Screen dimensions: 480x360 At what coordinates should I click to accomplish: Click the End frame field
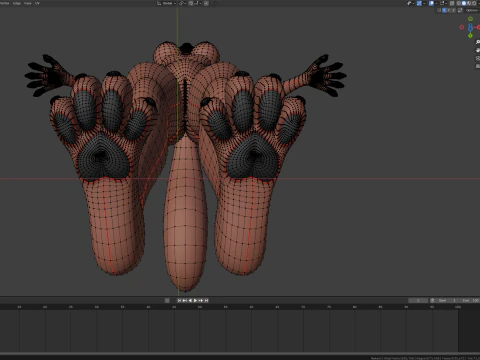(x=469, y=300)
